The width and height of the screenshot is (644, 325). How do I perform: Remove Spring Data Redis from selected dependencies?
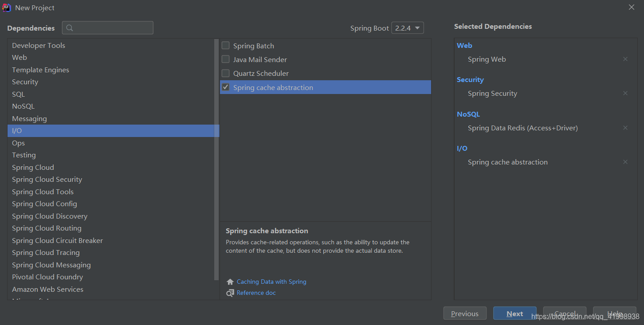[x=625, y=128]
